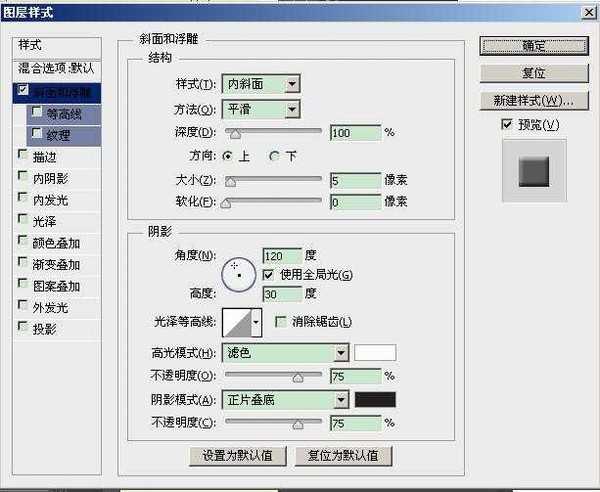Expand the 光泽等高线 picker arrow
Image resolution: width=600 pixels, height=492 pixels.
[x=256, y=323]
